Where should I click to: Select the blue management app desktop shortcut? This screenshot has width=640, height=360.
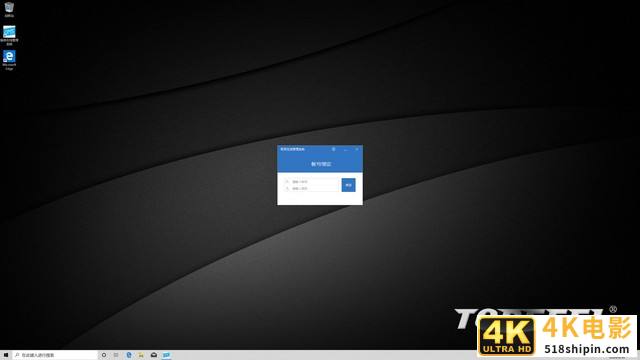(x=9, y=35)
